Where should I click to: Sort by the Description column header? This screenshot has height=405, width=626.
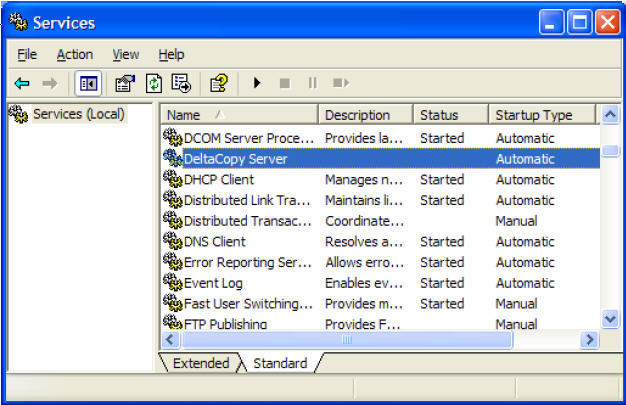366,115
